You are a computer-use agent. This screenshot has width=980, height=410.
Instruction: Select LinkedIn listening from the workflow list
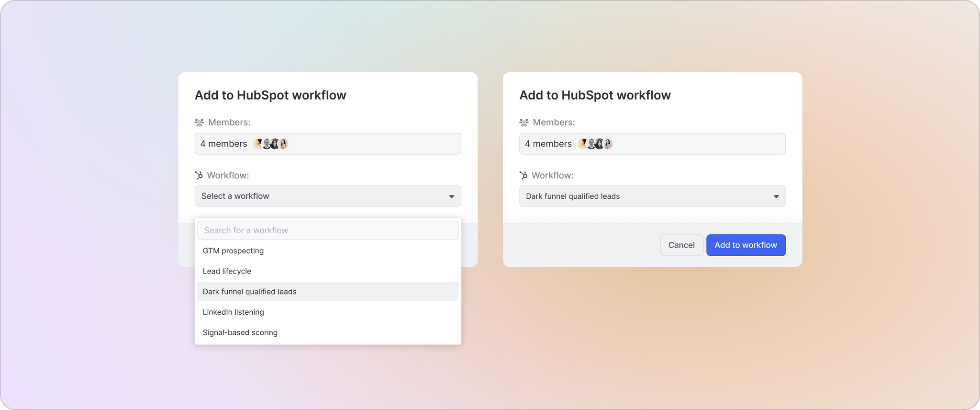(234, 312)
